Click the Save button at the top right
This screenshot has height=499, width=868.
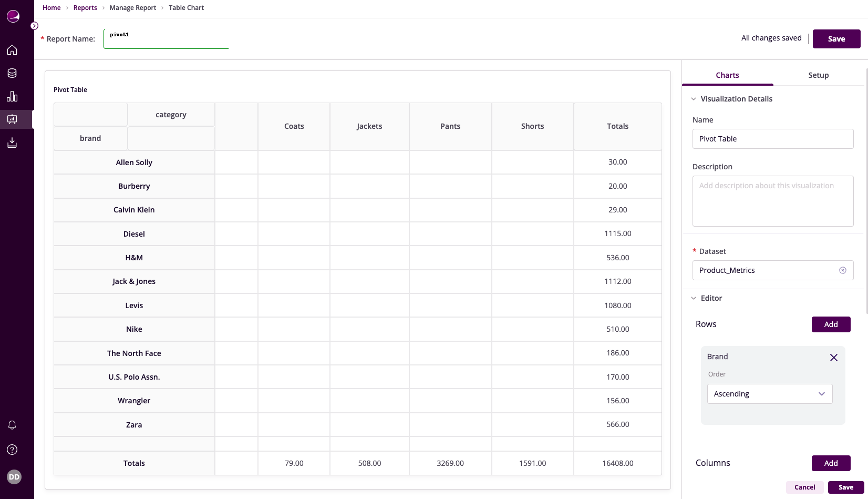tap(836, 38)
